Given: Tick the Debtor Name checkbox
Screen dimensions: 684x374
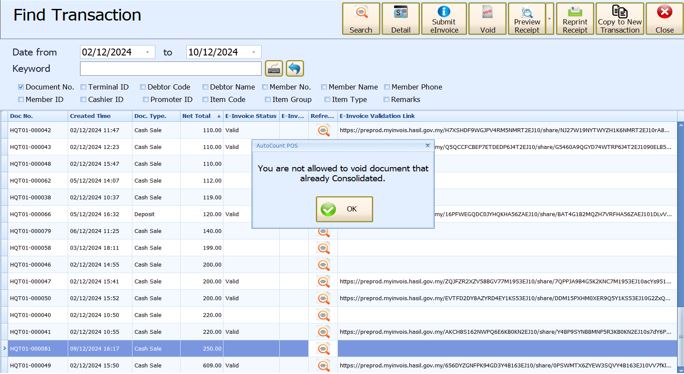Looking at the screenshot, I should click(205, 87).
